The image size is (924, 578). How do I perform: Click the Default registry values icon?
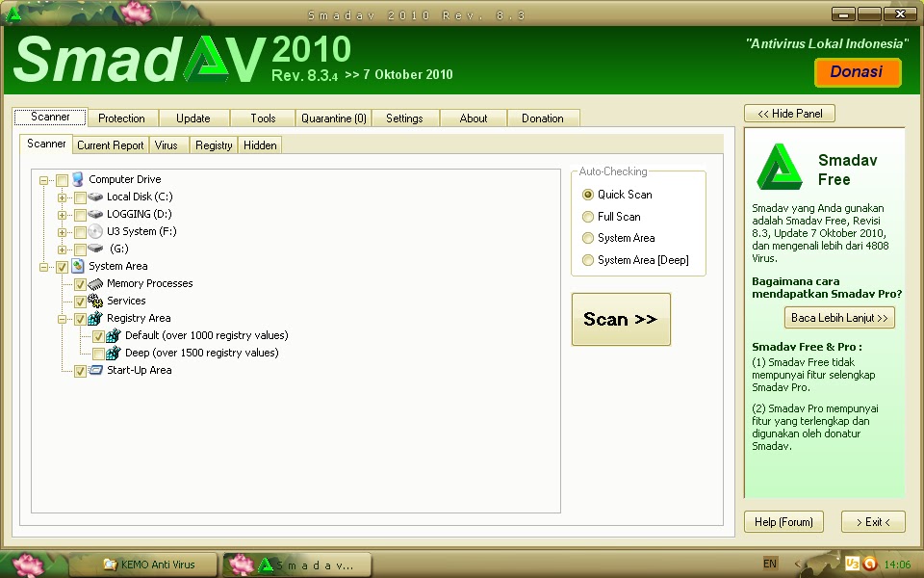(x=114, y=335)
